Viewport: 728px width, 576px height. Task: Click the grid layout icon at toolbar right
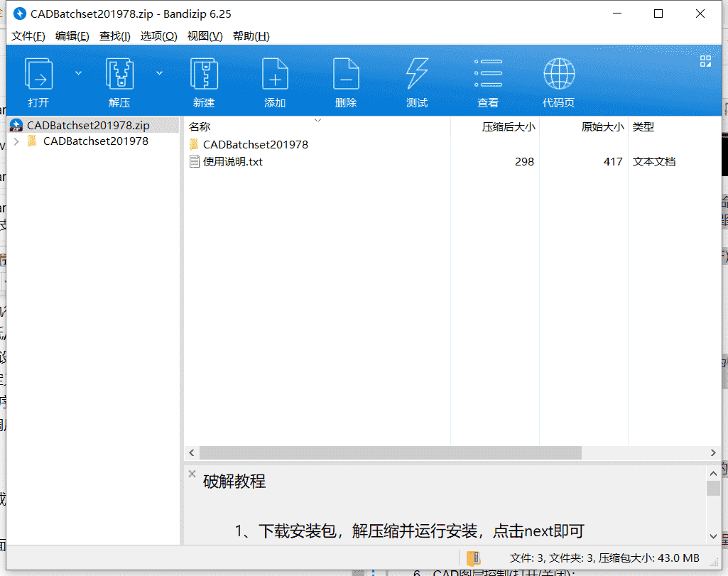point(705,61)
